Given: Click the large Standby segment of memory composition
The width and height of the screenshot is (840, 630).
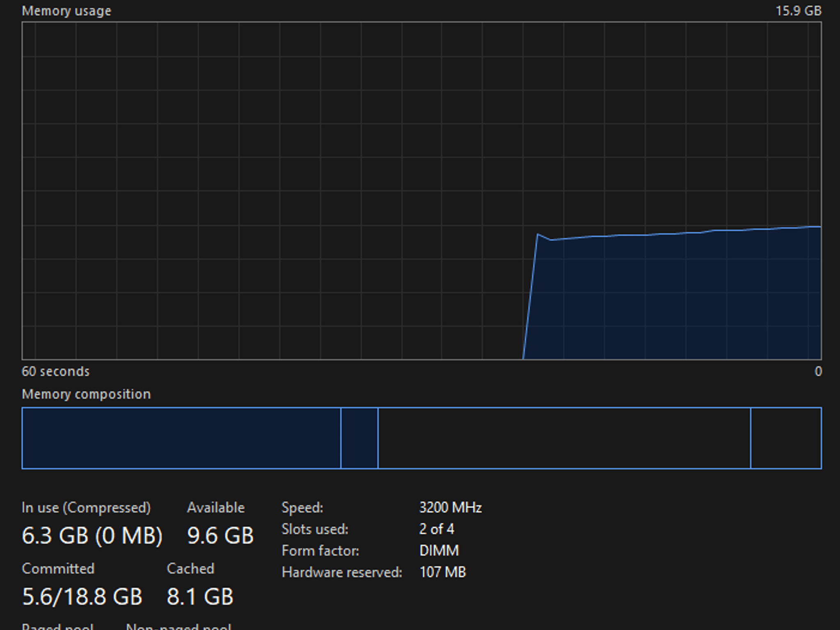Looking at the screenshot, I should click(564, 438).
